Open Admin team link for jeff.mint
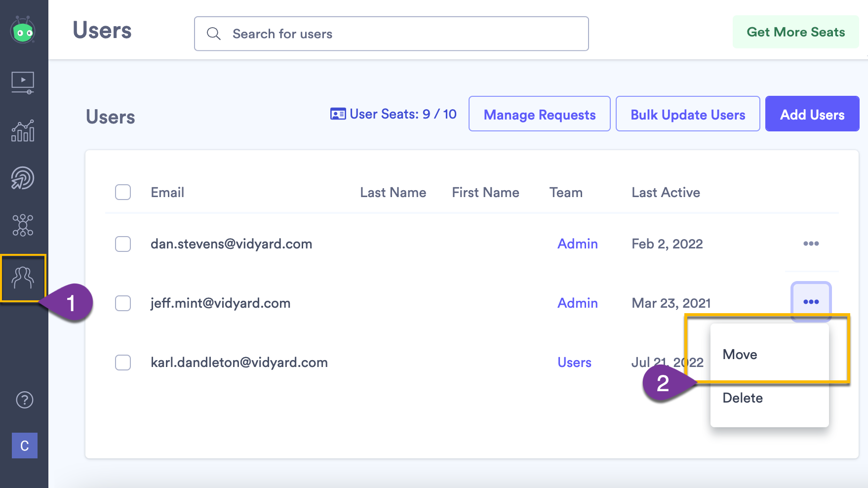Screen dimensions: 868x488 [578, 303]
